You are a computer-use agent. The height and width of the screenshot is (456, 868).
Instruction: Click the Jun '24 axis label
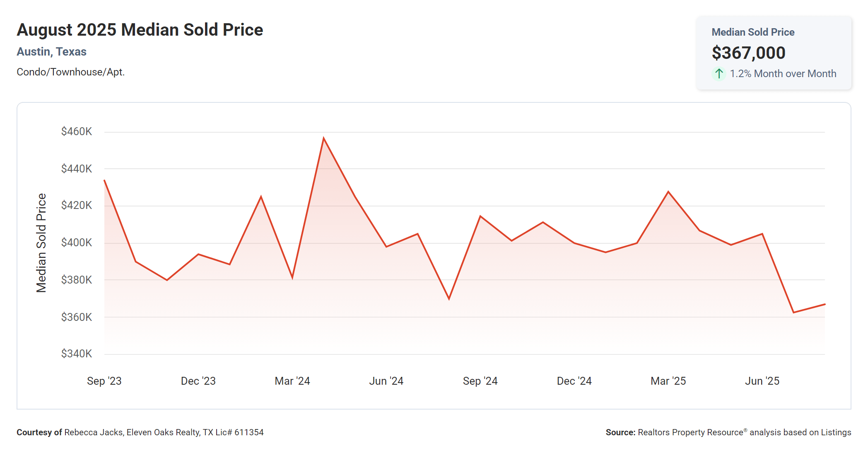(x=386, y=381)
